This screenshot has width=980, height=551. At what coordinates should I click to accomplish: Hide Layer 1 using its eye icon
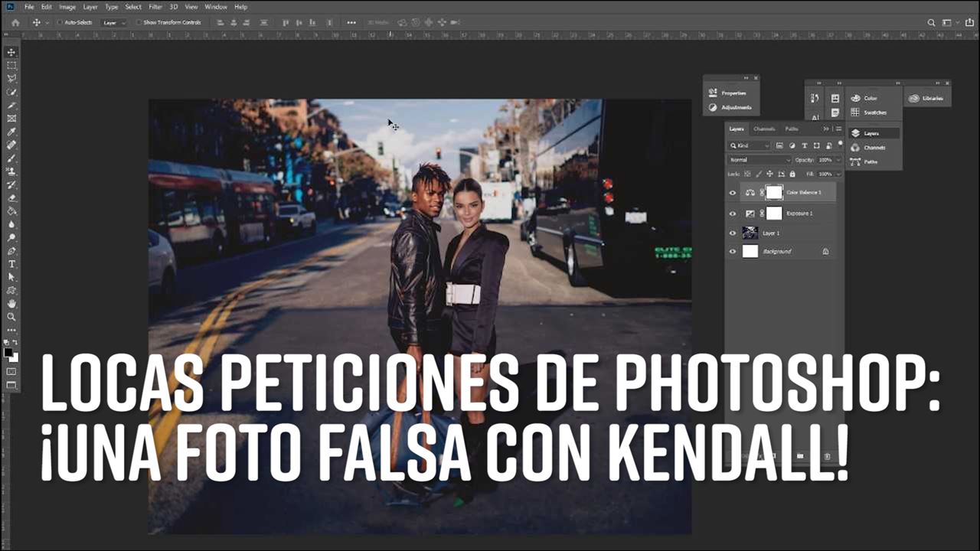(x=733, y=233)
